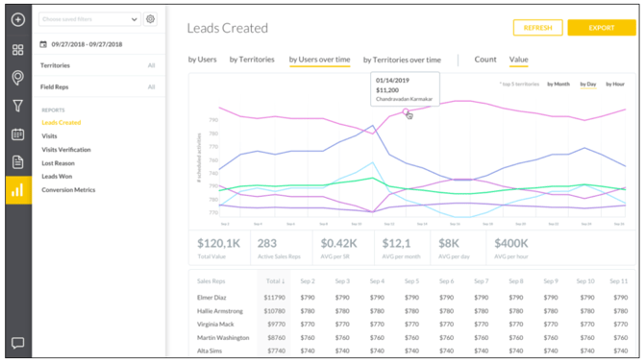This screenshot has width=644, height=362.
Task: Click Hallie Armstrong total $10780
Action: [274, 311]
